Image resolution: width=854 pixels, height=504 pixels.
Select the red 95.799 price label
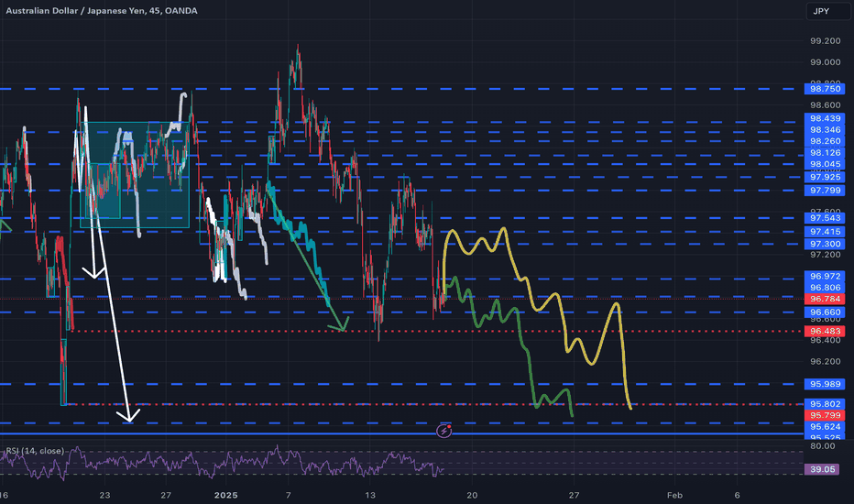click(x=825, y=415)
